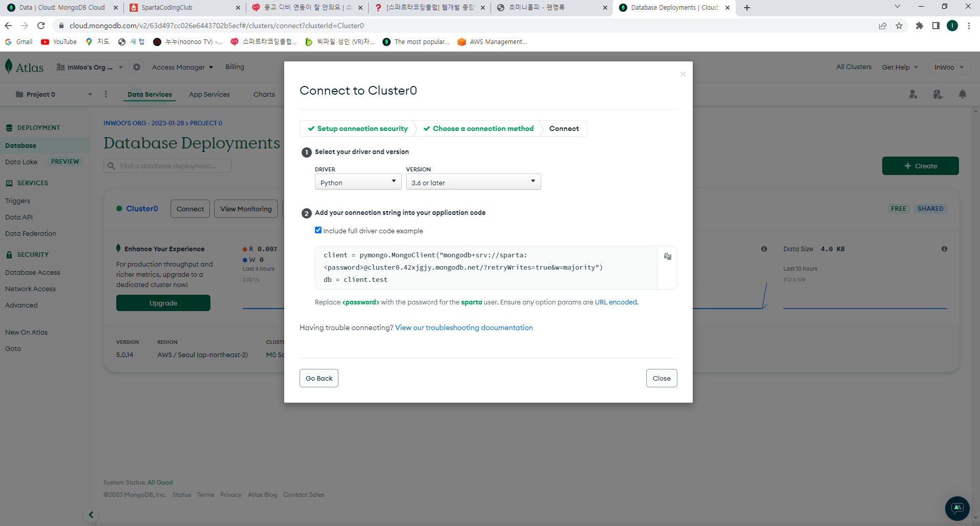Click the Cluster0 cluster name link

coord(142,209)
